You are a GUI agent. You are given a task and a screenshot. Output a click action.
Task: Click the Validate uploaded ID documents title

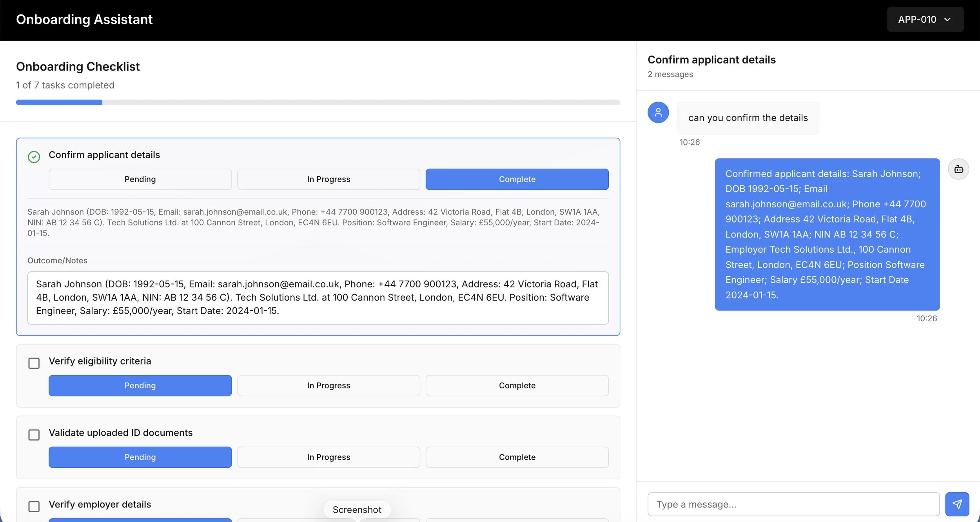tap(120, 433)
